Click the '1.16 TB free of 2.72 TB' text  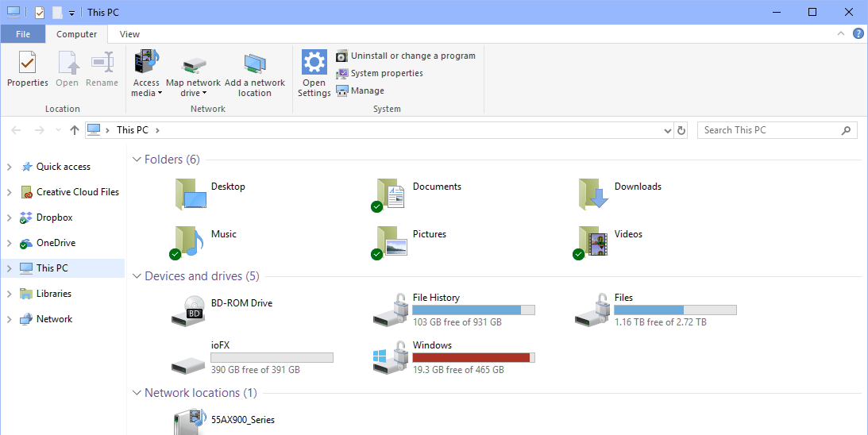661,322
